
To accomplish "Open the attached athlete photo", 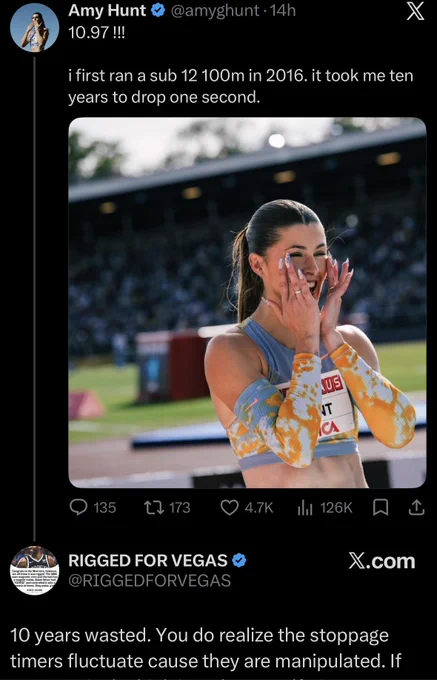I will [x=248, y=303].
